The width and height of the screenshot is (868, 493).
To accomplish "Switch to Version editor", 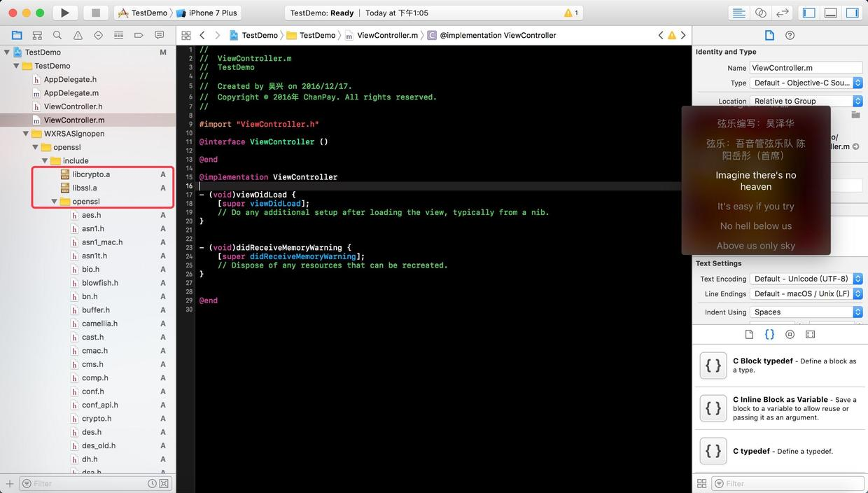I will (782, 13).
